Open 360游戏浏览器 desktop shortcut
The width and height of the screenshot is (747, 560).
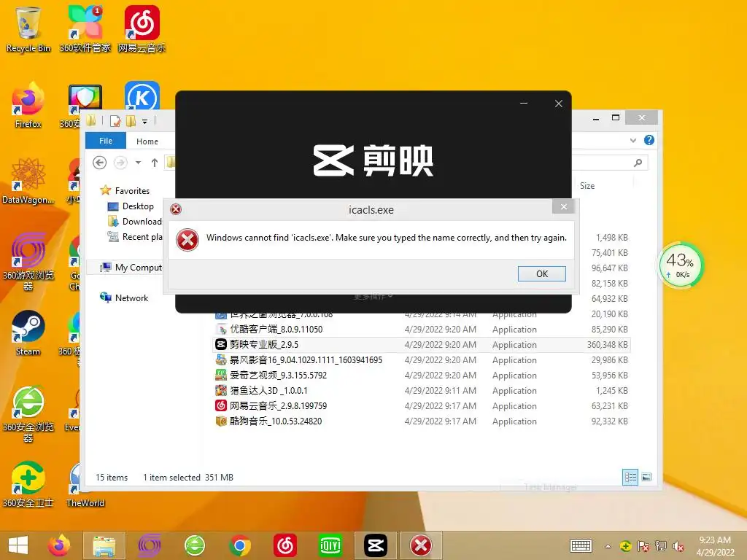pos(28,262)
